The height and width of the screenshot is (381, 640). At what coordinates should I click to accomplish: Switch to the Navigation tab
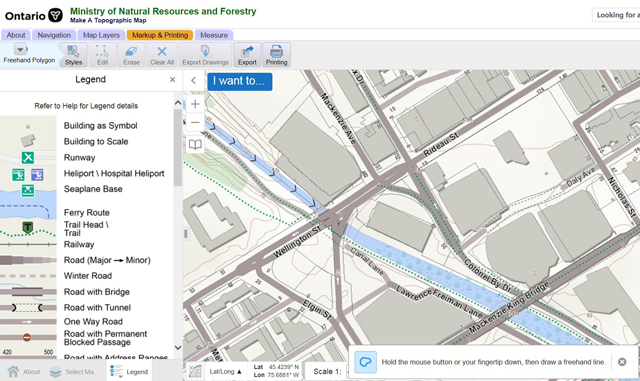click(x=54, y=35)
